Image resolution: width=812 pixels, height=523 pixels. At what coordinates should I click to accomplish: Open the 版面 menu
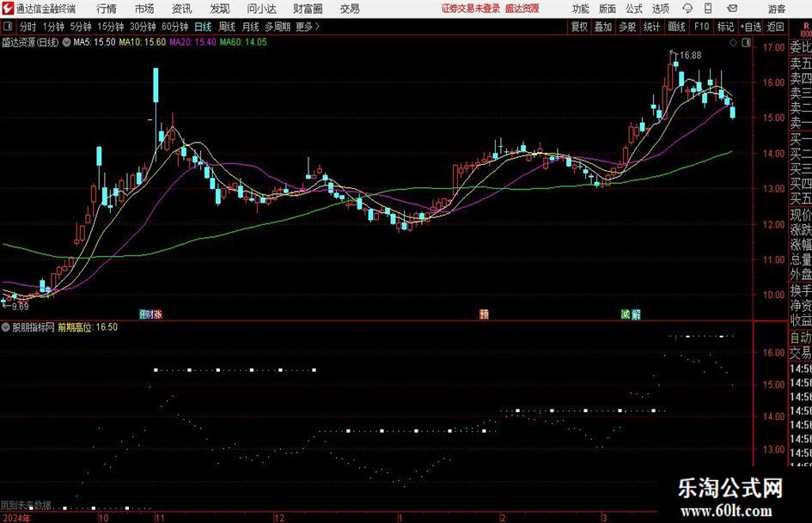[607, 9]
